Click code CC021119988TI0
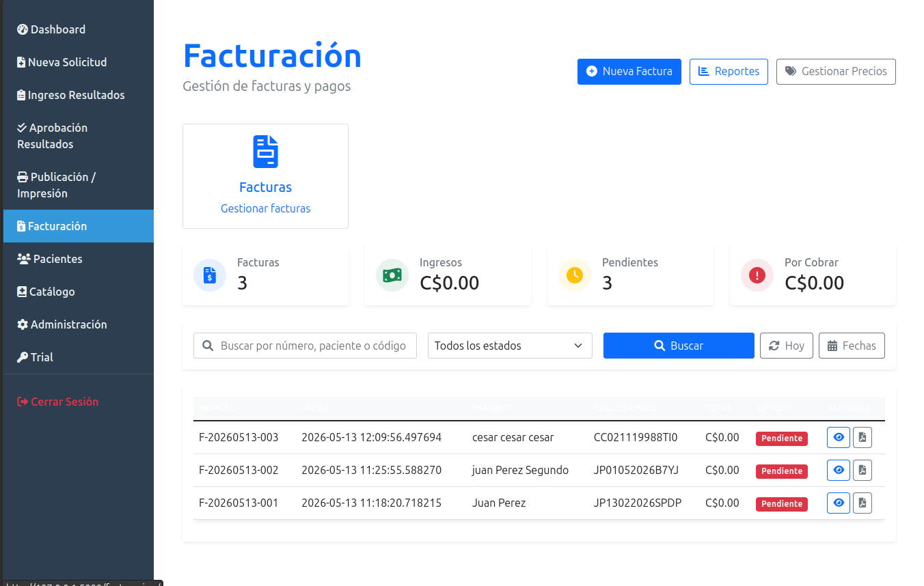This screenshot has height=586, width=924. (x=636, y=437)
